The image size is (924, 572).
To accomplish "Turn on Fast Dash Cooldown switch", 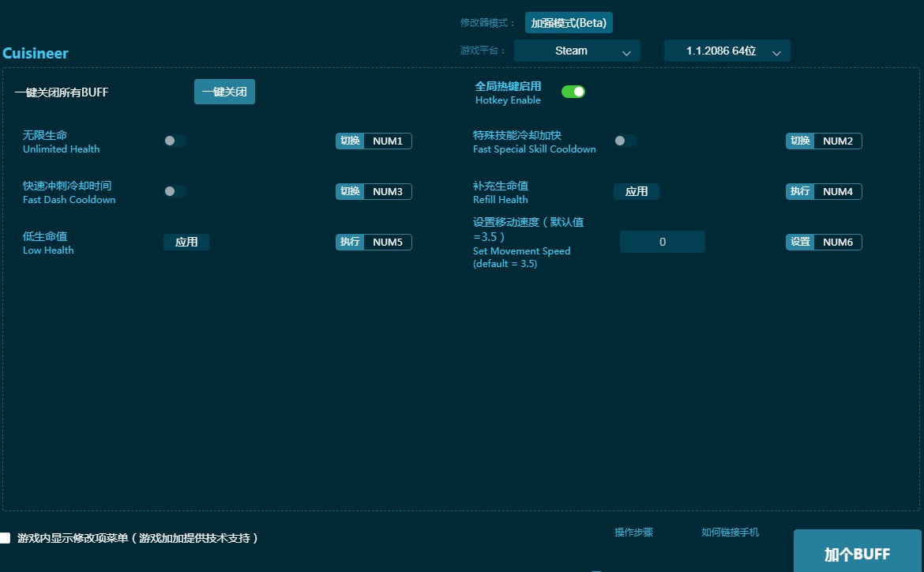I will tap(175, 191).
